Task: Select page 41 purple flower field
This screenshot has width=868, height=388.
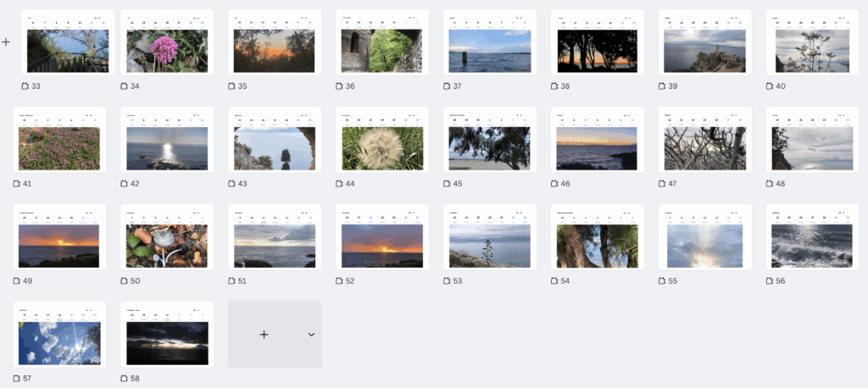Action: (59, 140)
